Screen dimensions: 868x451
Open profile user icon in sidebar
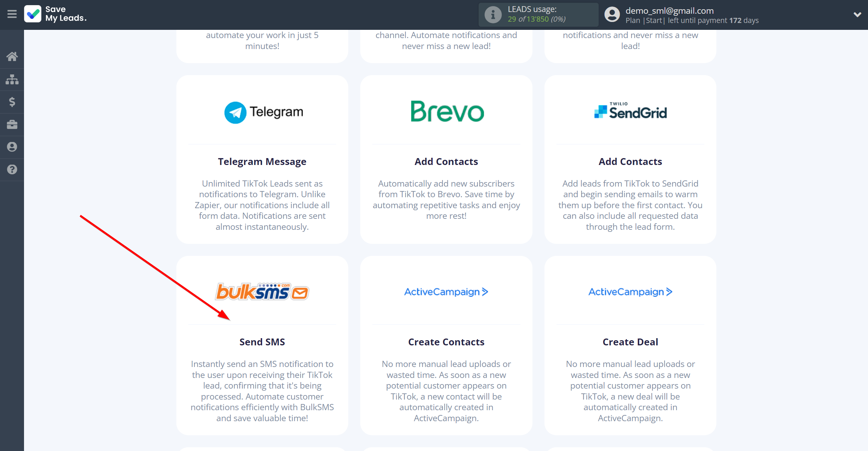coord(12,147)
